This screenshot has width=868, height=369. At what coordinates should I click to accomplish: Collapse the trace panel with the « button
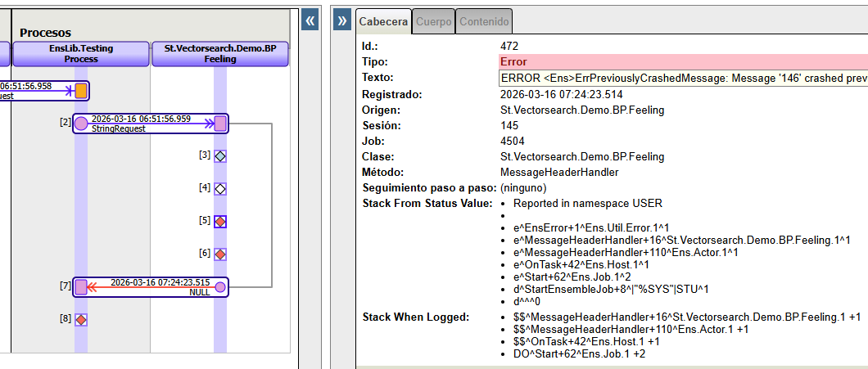pyautogui.click(x=310, y=20)
